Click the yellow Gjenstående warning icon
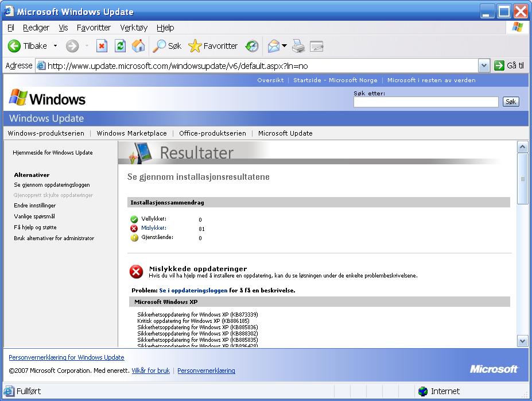This screenshot has width=532, height=401. click(x=134, y=237)
